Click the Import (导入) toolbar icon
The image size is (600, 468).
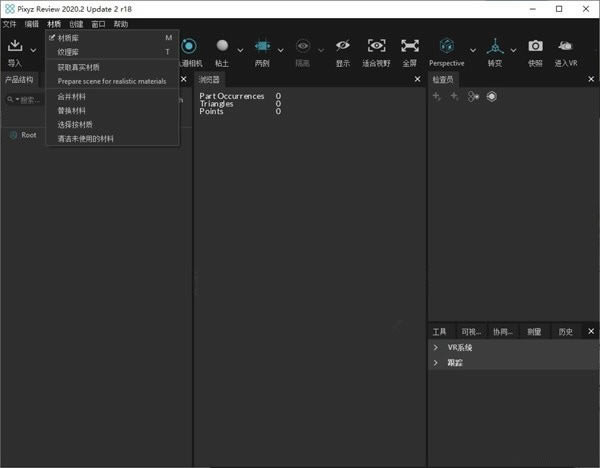point(15,46)
